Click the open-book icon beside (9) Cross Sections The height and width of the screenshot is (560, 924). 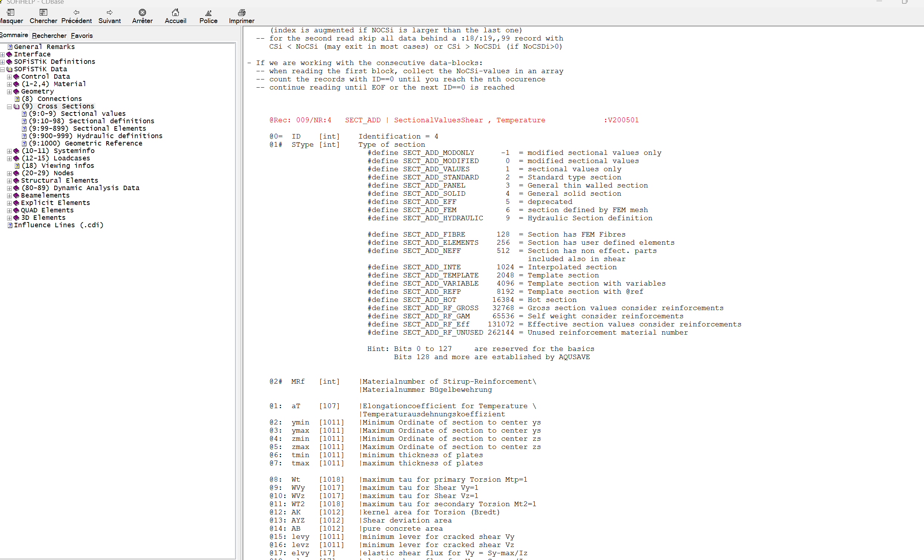tap(16, 107)
